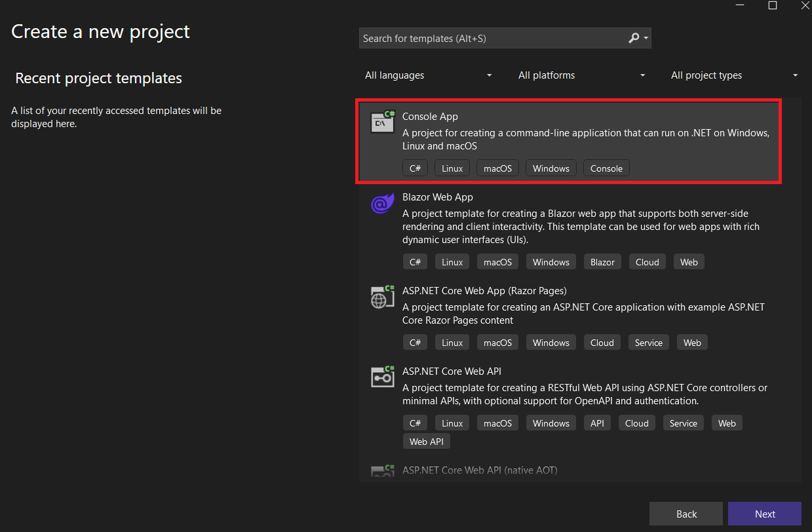The height and width of the screenshot is (532, 812).
Task: Click the C# tag under Console App
Action: pos(415,168)
